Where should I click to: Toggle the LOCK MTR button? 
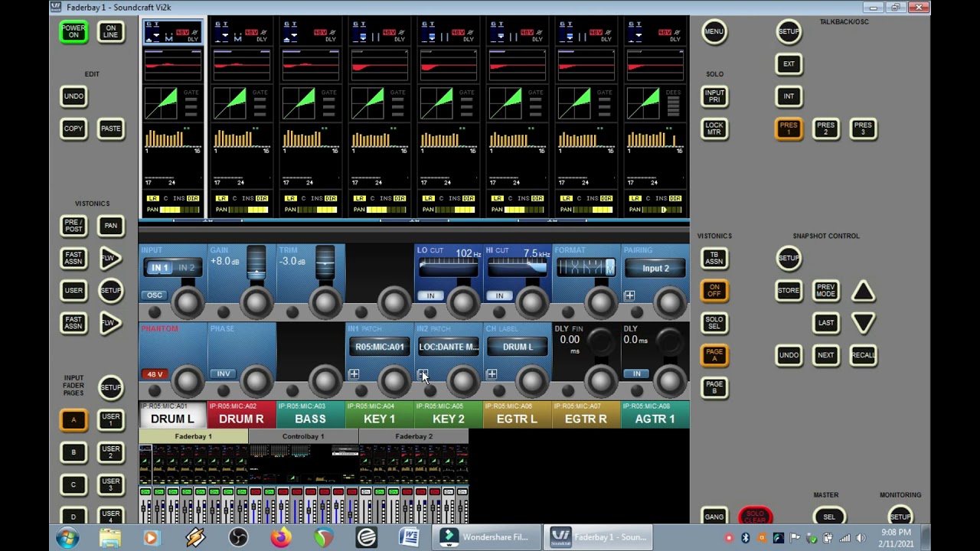tap(714, 129)
